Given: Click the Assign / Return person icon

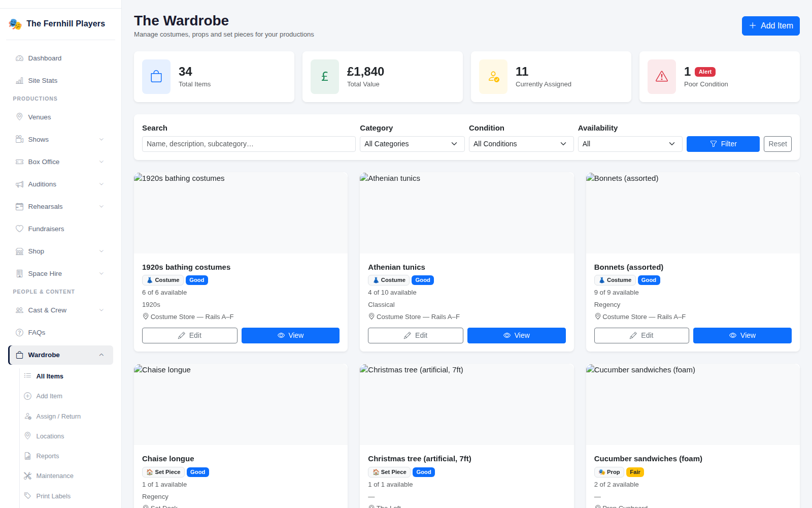Looking at the screenshot, I should pyautogui.click(x=27, y=417).
